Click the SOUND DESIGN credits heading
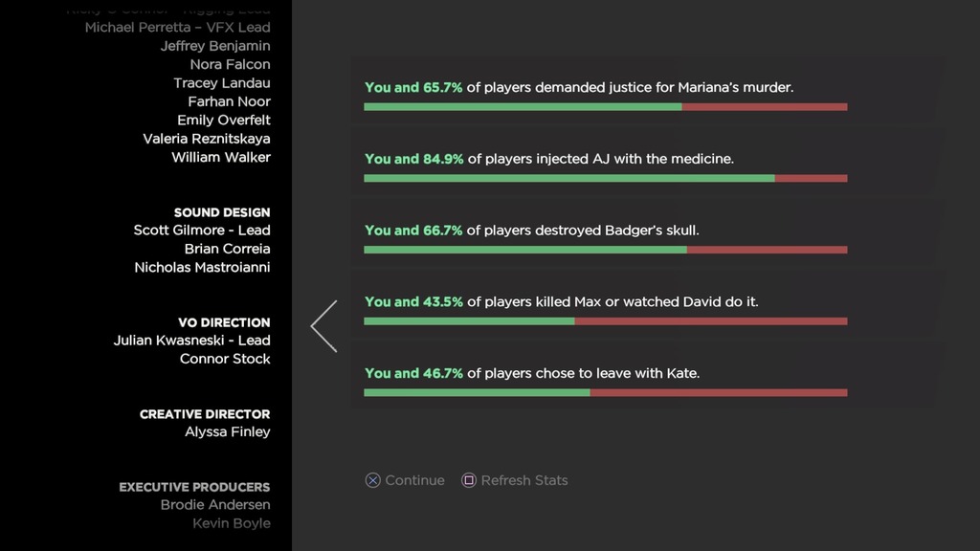 click(222, 212)
